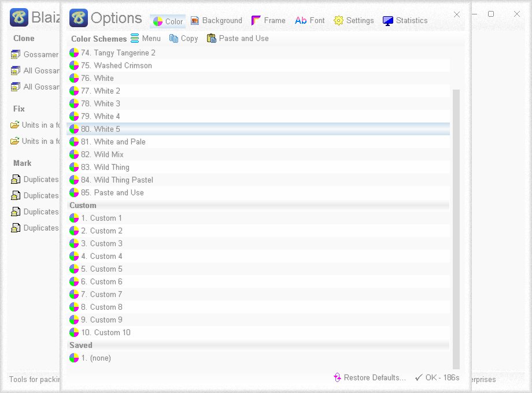Screen dimensions: 532x393
Task: Click the Copy color scheme icon
Action: click(x=173, y=39)
